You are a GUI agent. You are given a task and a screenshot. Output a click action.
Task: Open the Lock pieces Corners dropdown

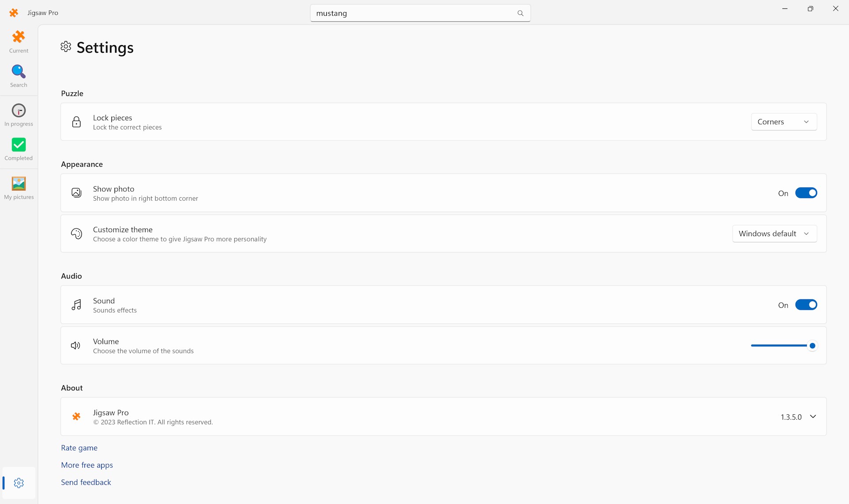(x=784, y=122)
